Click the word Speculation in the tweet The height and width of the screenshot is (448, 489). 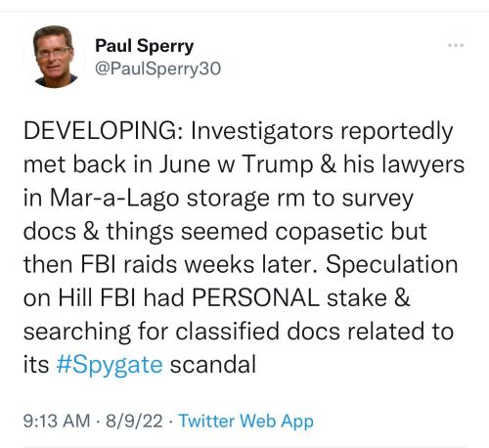coord(392,265)
